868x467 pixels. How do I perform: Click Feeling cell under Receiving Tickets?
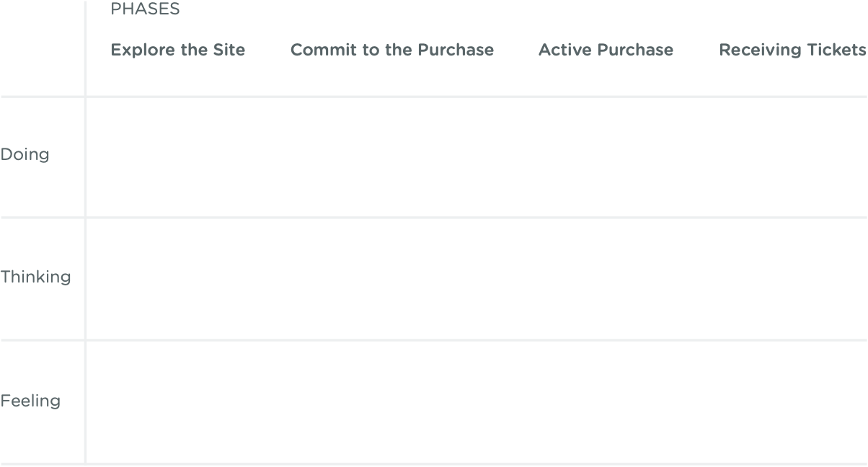point(792,401)
